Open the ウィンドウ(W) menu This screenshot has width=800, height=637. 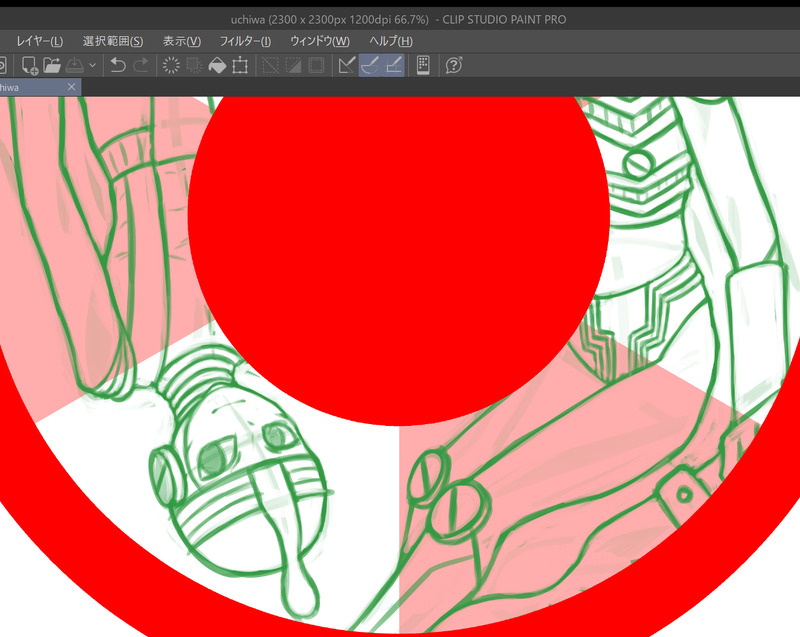[320, 41]
